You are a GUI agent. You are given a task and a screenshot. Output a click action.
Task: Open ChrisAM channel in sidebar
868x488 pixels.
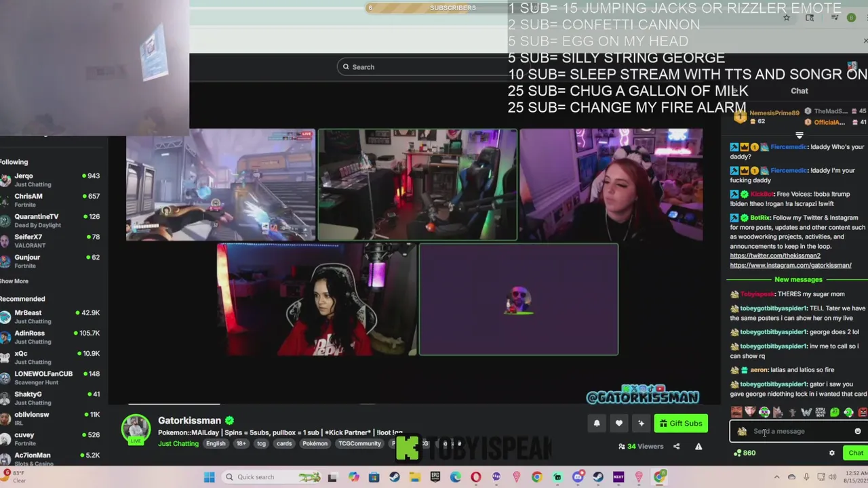pyautogui.click(x=51, y=200)
